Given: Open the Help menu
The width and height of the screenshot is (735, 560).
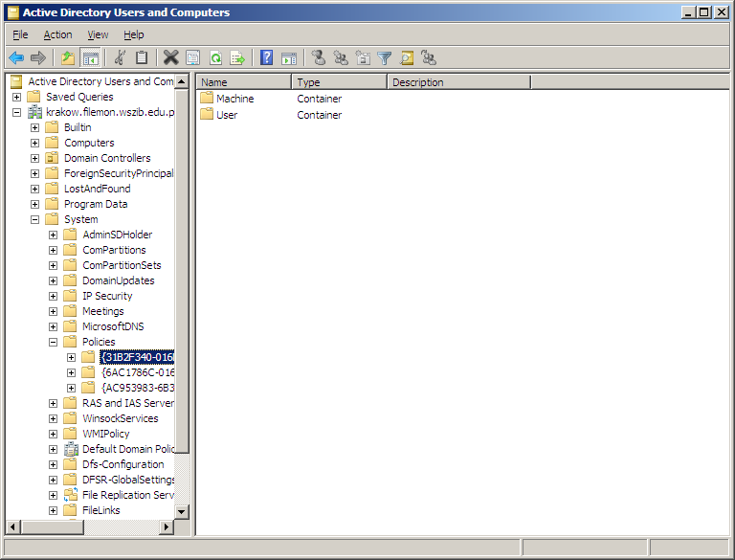Looking at the screenshot, I should pyautogui.click(x=134, y=34).
